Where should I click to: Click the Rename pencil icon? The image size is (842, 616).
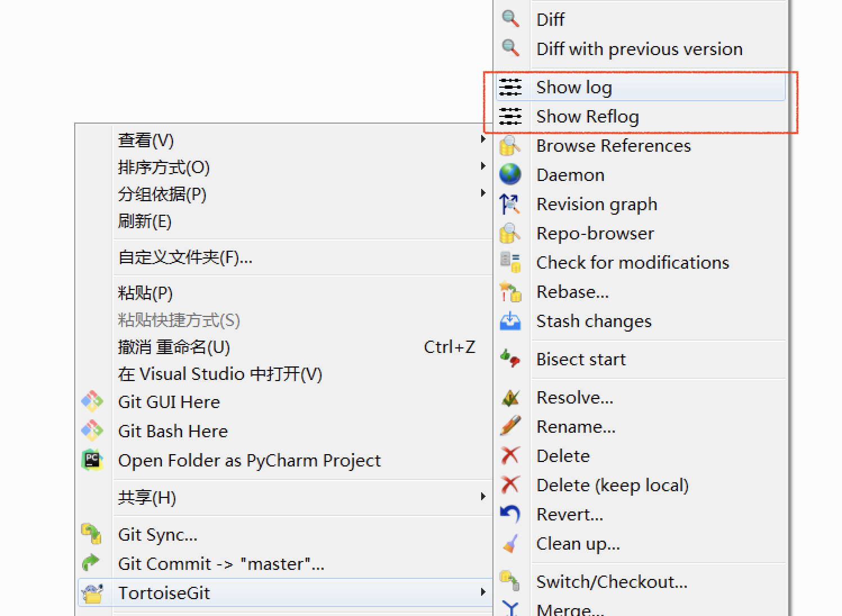pyautogui.click(x=510, y=427)
